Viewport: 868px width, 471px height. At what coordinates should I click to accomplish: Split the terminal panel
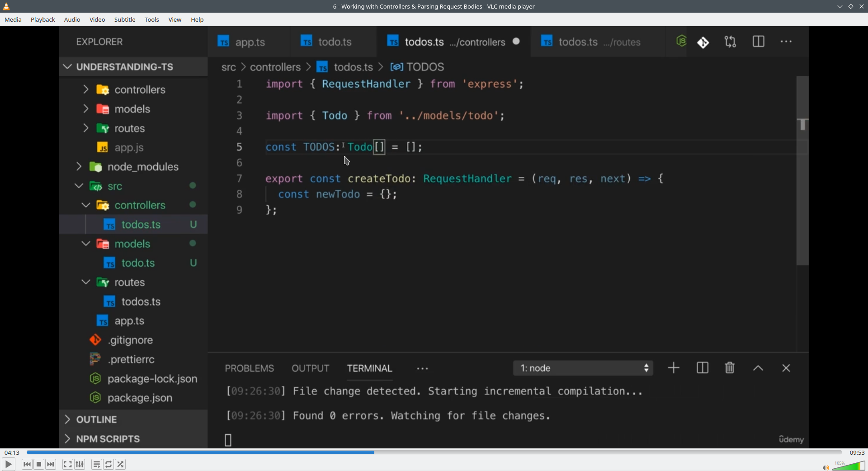(x=702, y=368)
